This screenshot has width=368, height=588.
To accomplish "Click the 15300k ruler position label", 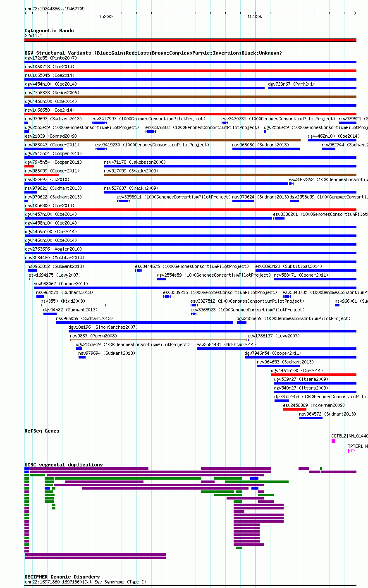I will [x=106, y=17].
